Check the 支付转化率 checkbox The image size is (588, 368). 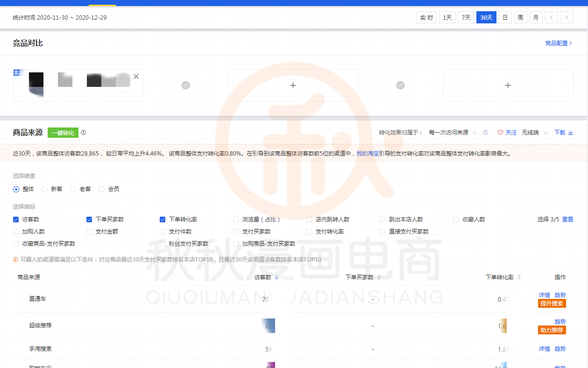[x=309, y=232]
